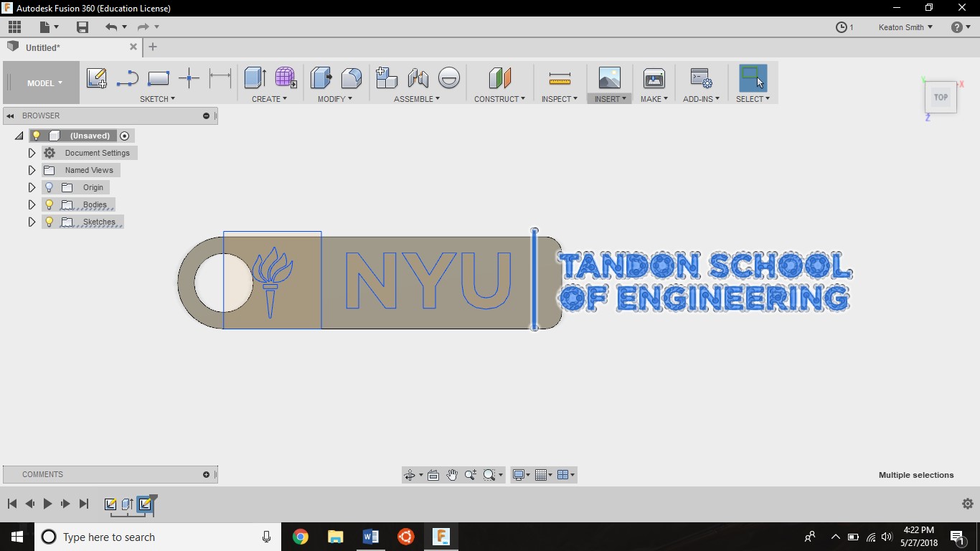Image resolution: width=980 pixels, height=551 pixels.
Task: Select the sketch Point tool
Action: point(189,78)
